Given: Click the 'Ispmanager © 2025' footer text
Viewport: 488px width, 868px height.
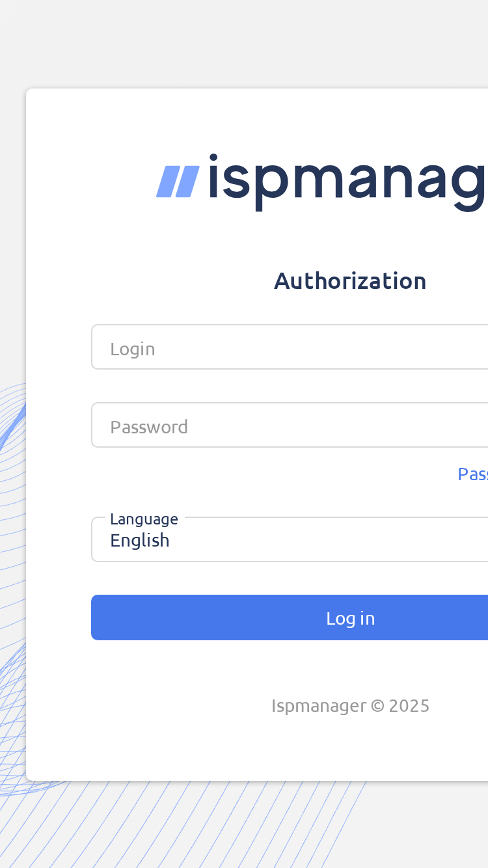Looking at the screenshot, I should pos(350,706).
